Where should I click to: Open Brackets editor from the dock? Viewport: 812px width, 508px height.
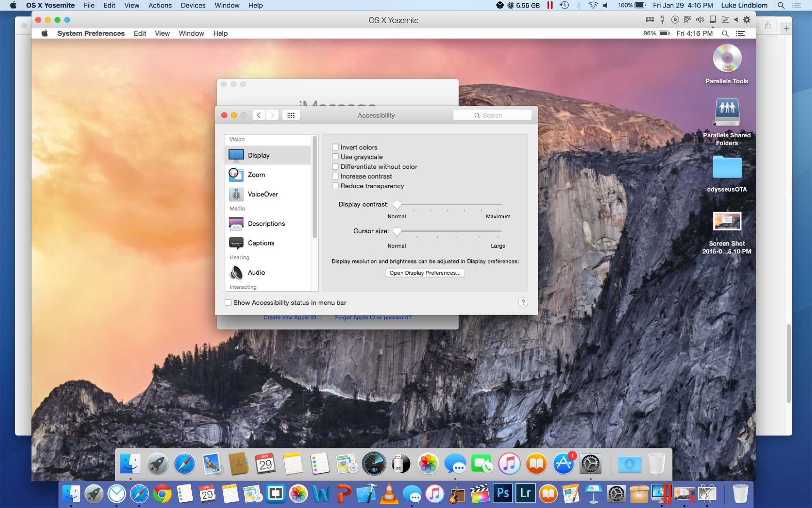[275, 494]
